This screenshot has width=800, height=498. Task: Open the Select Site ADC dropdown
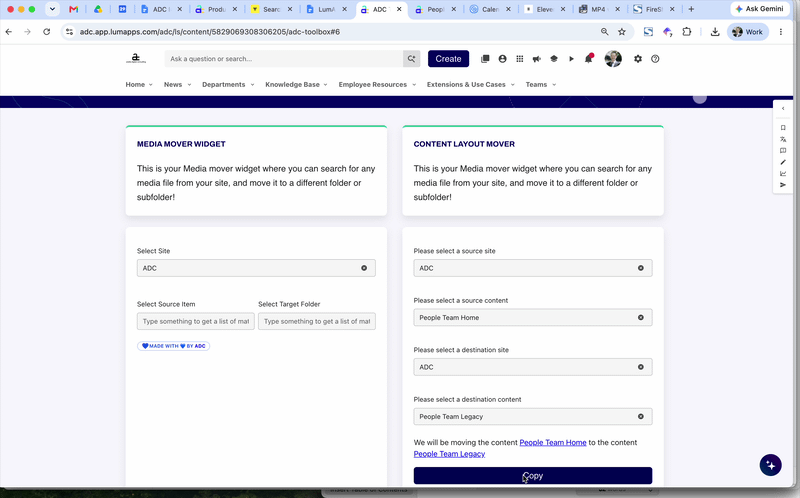click(x=256, y=268)
